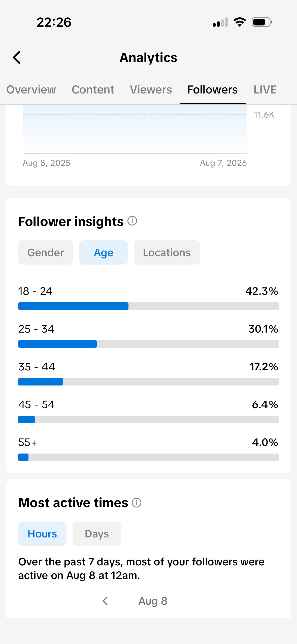The image size is (297, 644).
Task: Open the Most active times info icon
Action: tap(137, 503)
